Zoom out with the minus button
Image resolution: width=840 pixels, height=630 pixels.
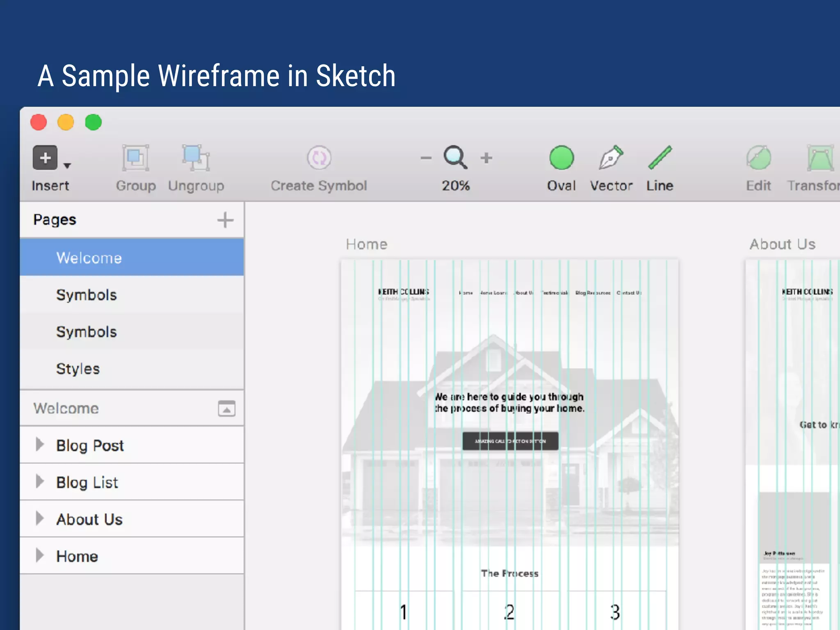[x=426, y=158]
